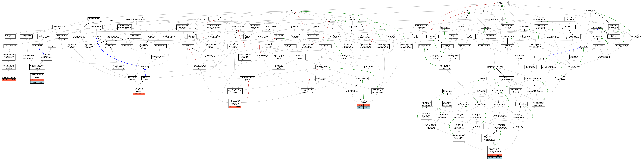Select the 'macromolecule modification' node
Screen dimensions: 644x160
(10, 37)
